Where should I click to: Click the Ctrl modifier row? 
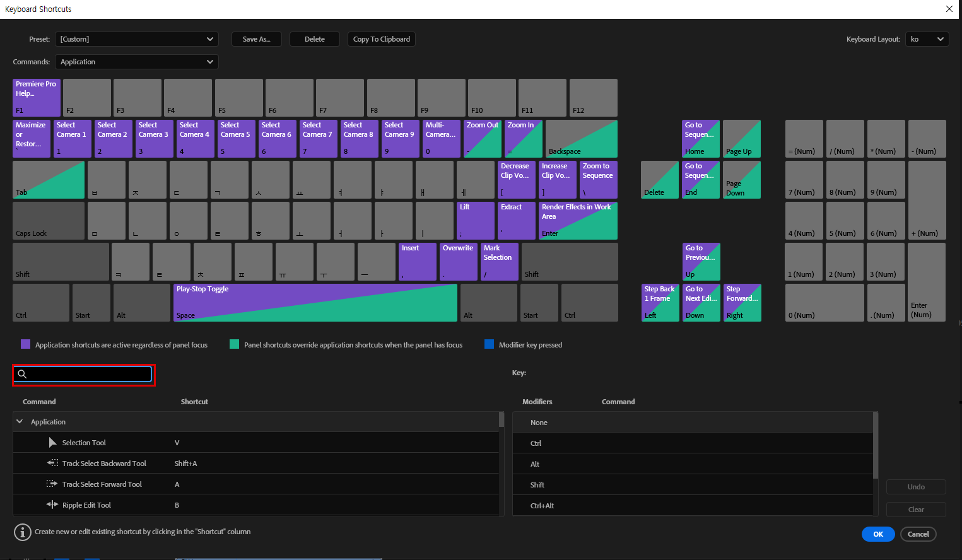point(693,443)
